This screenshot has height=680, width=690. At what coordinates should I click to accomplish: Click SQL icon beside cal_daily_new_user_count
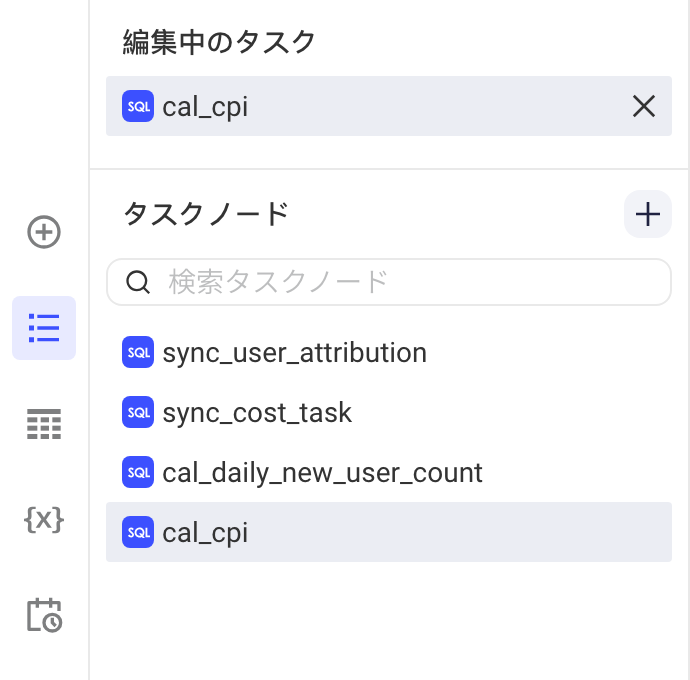click(x=138, y=472)
